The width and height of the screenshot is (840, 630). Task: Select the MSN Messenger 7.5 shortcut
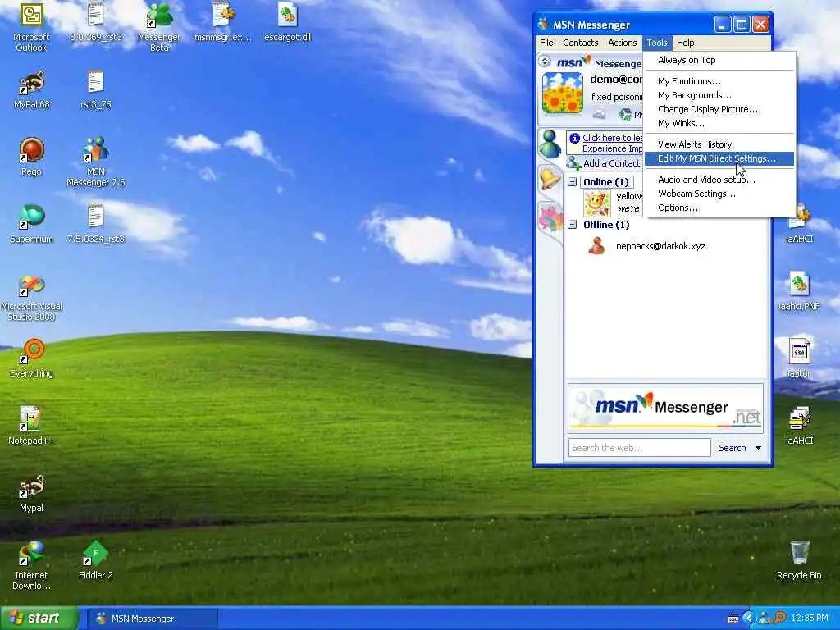(x=95, y=162)
